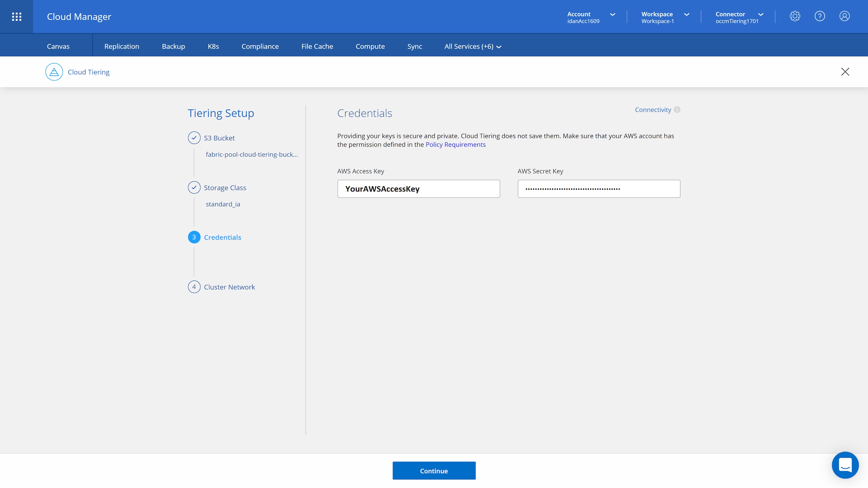The height and width of the screenshot is (488, 868).
Task: Open the user profile icon
Action: 844,16
